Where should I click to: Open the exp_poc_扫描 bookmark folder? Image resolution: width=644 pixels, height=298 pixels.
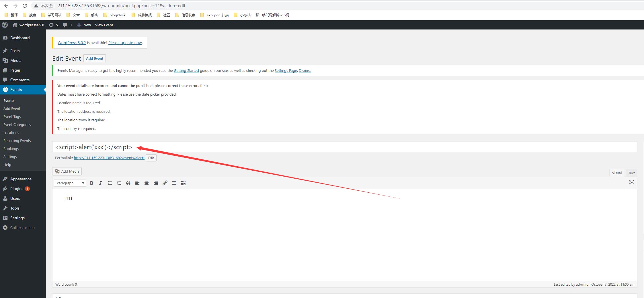point(214,15)
